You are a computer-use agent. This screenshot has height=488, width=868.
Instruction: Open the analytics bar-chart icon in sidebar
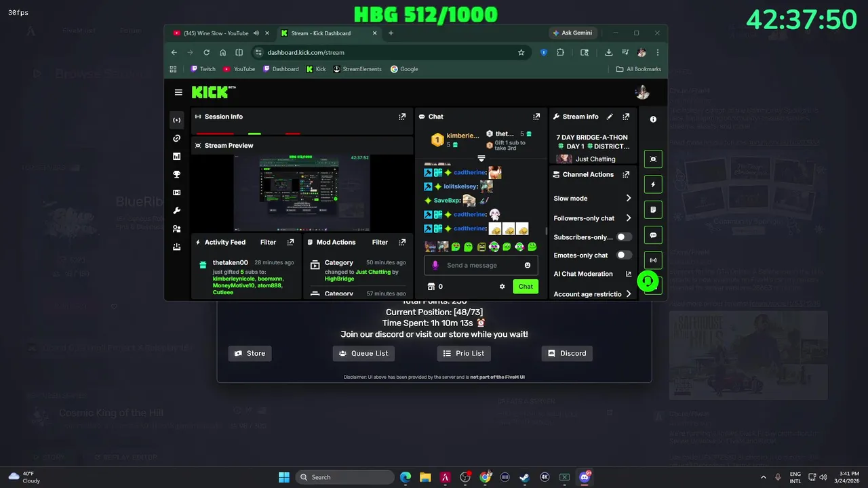click(177, 157)
